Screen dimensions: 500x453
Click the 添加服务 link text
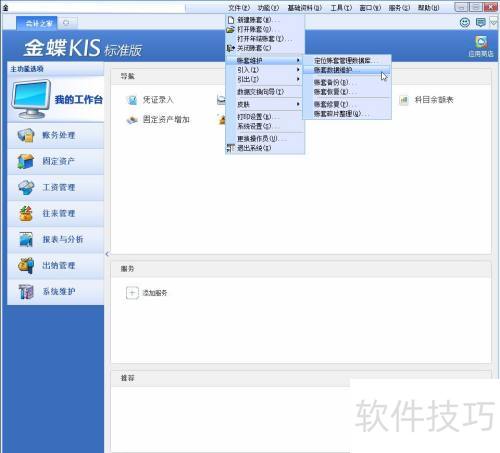point(155,293)
